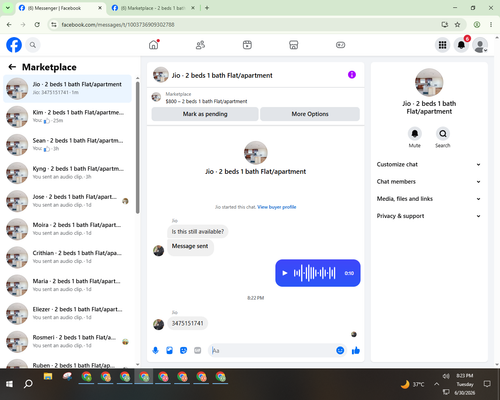The height and width of the screenshot is (400, 500).
Task: Open the Marketplace storefront icon
Action: [294, 45]
